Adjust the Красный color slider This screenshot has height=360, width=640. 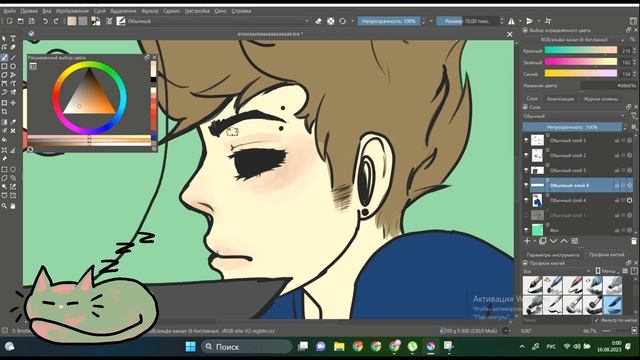tap(580, 50)
